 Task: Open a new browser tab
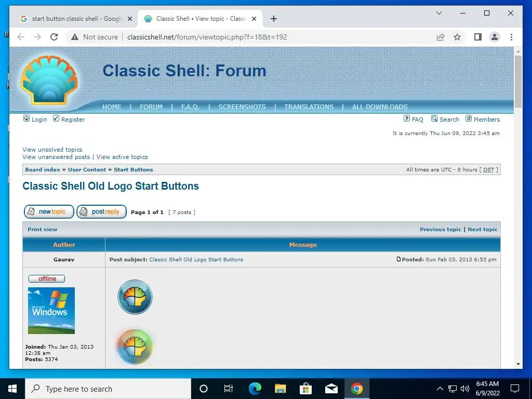pyautogui.click(x=274, y=19)
